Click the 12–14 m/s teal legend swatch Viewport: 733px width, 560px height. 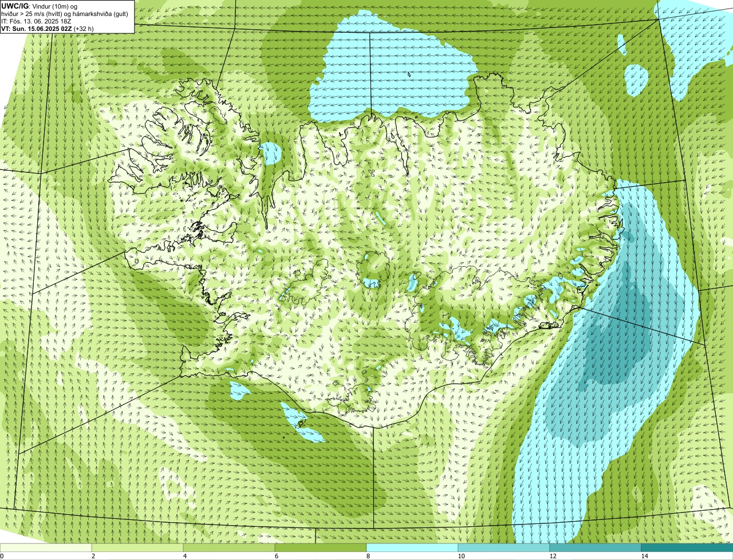pyautogui.click(x=596, y=548)
